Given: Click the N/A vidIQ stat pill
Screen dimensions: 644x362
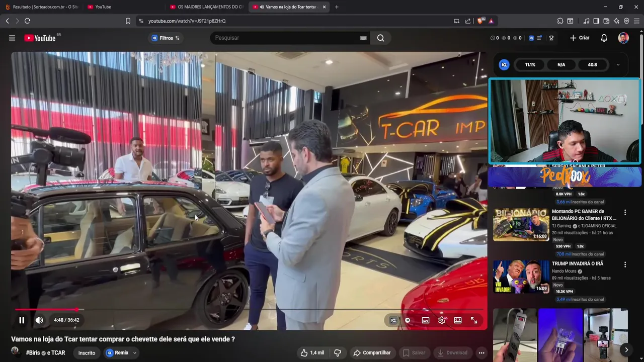Looking at the screenshot, I should pyautogui.click(x=561, y=64).
